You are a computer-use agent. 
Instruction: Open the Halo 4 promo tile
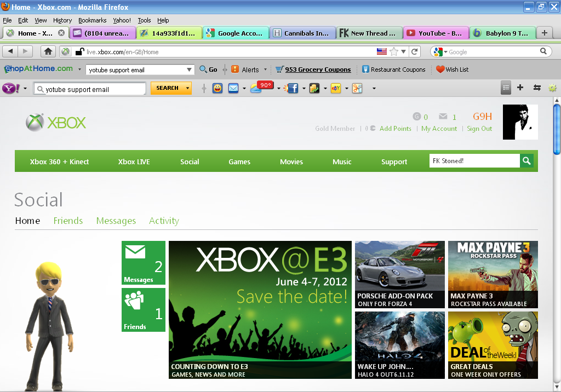point(399,345)
